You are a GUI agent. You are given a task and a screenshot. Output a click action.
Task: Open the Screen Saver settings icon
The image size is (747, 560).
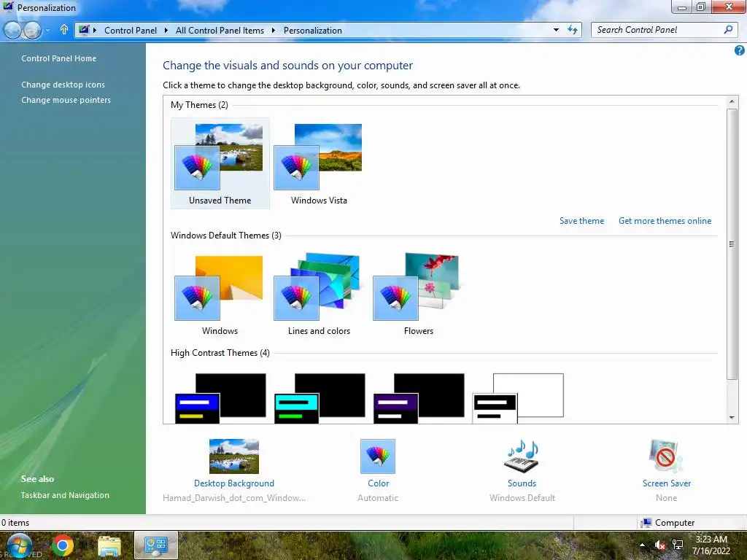(666, 456)
